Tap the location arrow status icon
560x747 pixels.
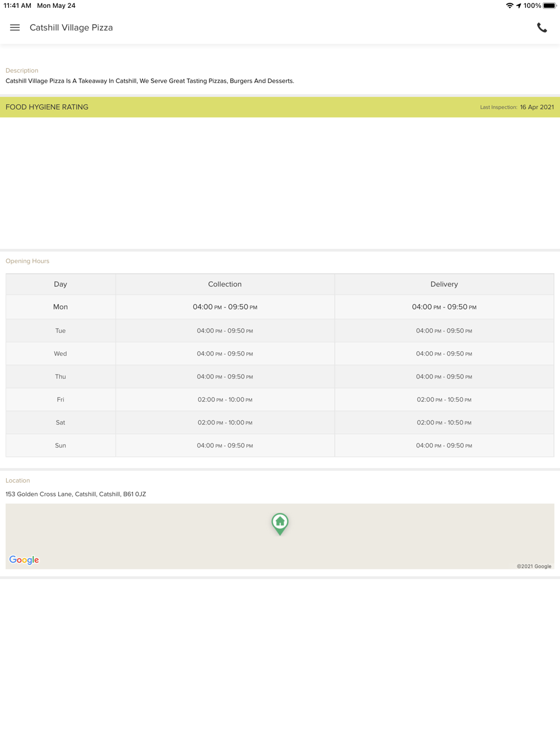(x=519, y=6)
